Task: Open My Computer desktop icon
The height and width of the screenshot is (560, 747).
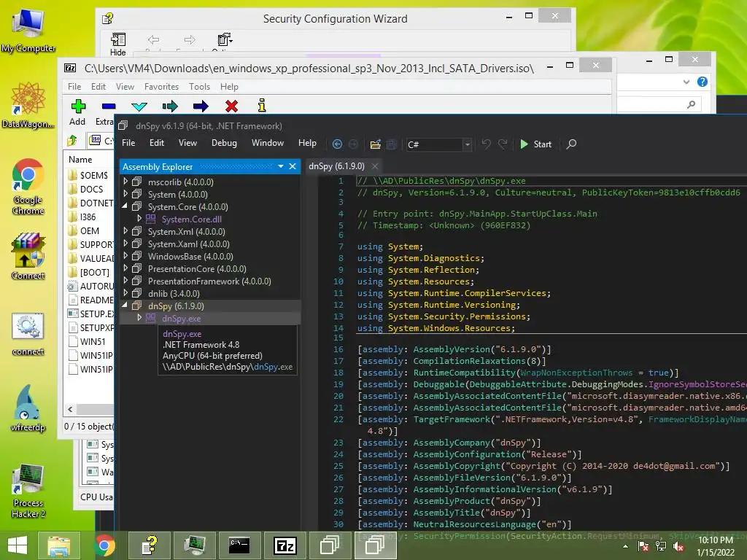Action: [x=28, y=29]
